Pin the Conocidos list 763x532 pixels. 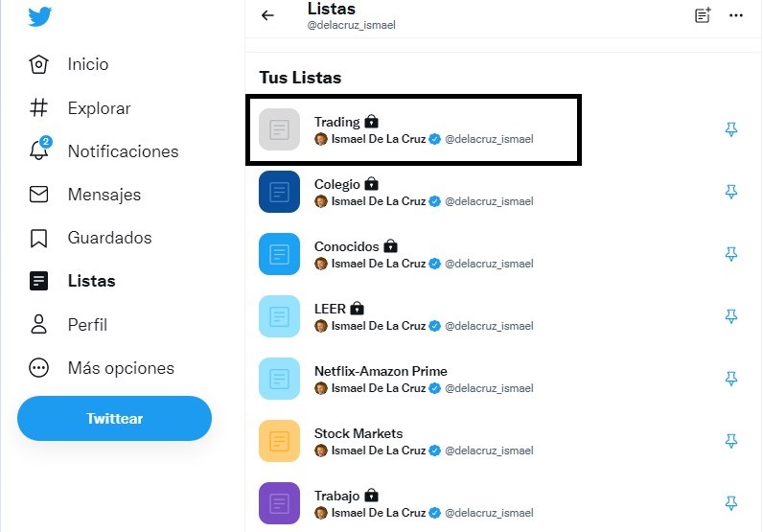coord(731,254)
